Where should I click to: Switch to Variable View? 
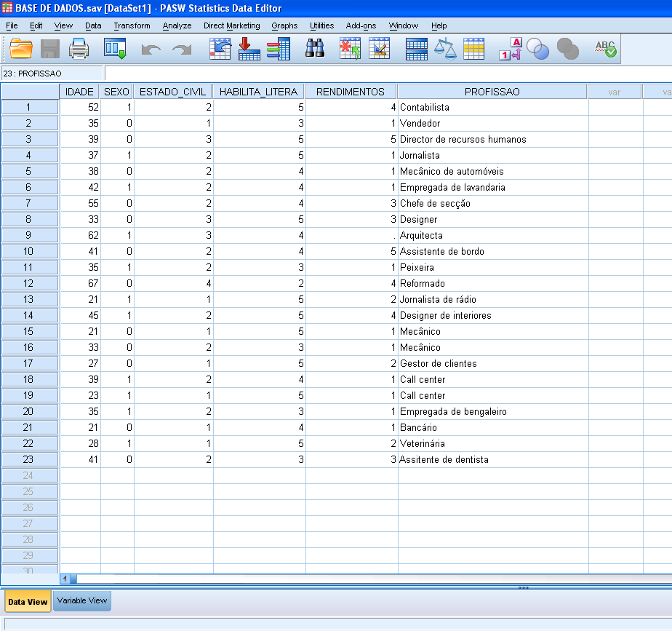click(x=81, y=601)
